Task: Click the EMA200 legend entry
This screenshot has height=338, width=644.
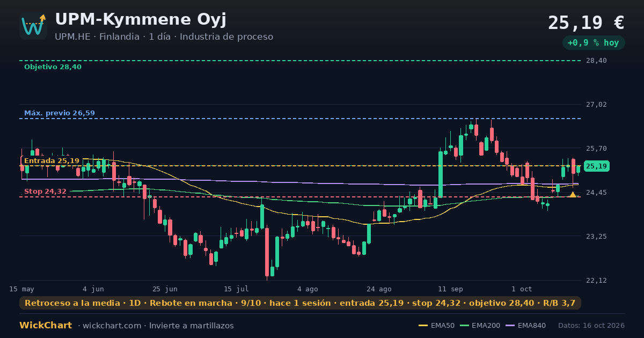Action: [480, 326]
